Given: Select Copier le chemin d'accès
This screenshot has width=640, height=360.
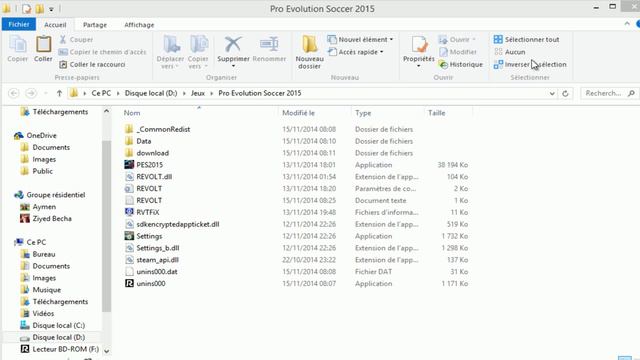Looking at the screenshot, I should click(x=102, y=52).
